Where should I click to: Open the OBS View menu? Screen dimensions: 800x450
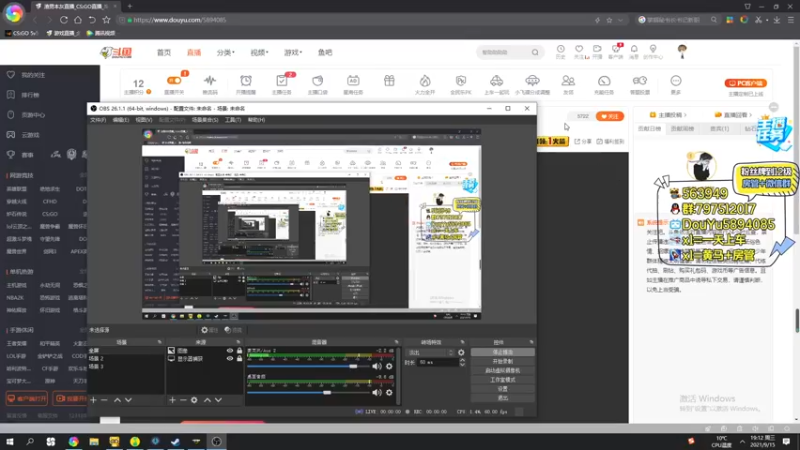(x=143, y=120)
